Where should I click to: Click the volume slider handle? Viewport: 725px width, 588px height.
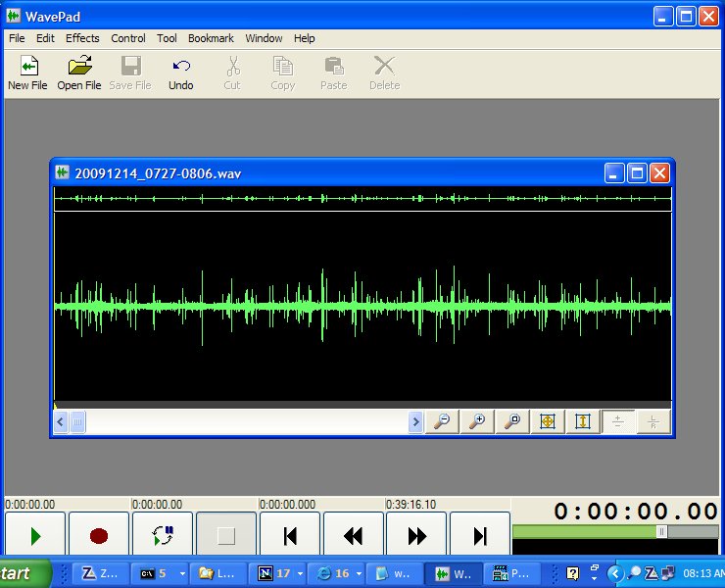point(661,531)
